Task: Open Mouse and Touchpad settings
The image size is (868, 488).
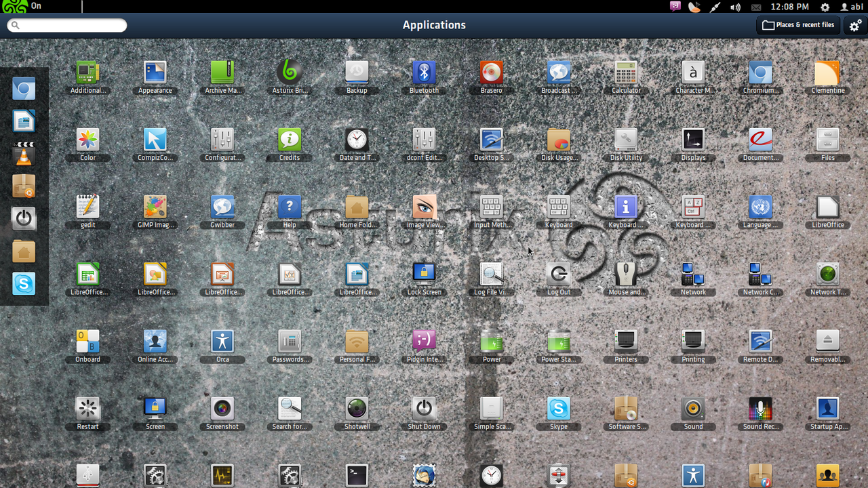Action: (x=626, y=274)
